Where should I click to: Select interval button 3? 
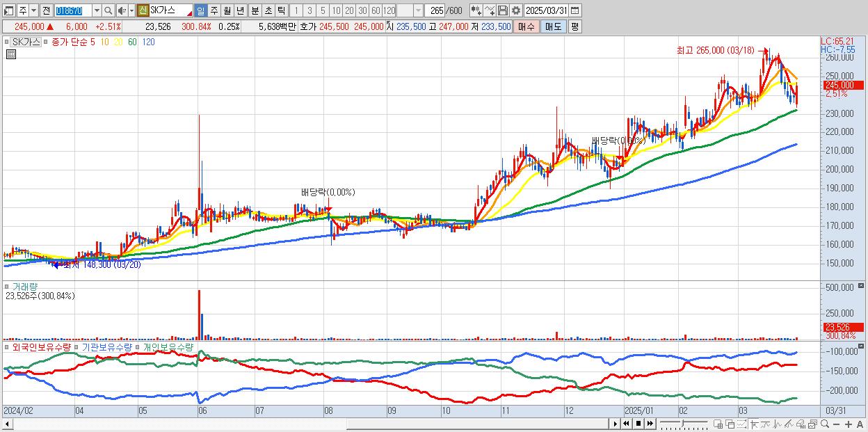[x=309, y=10]
